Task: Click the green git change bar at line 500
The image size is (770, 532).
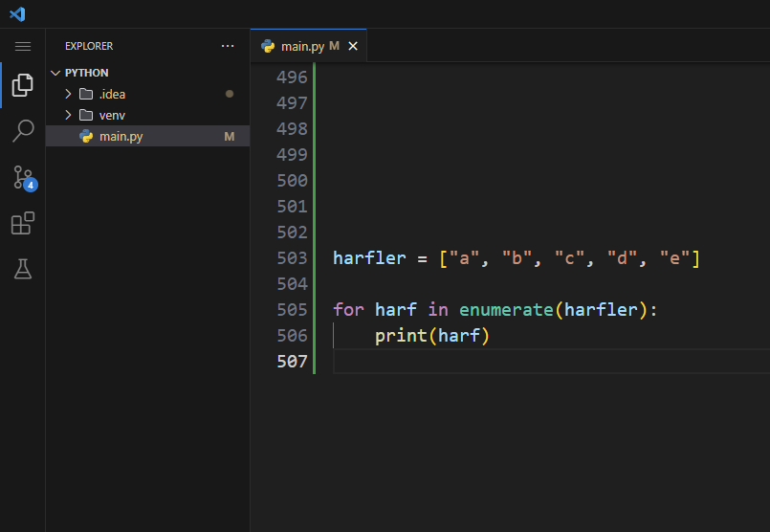Action: click(315, 180)
